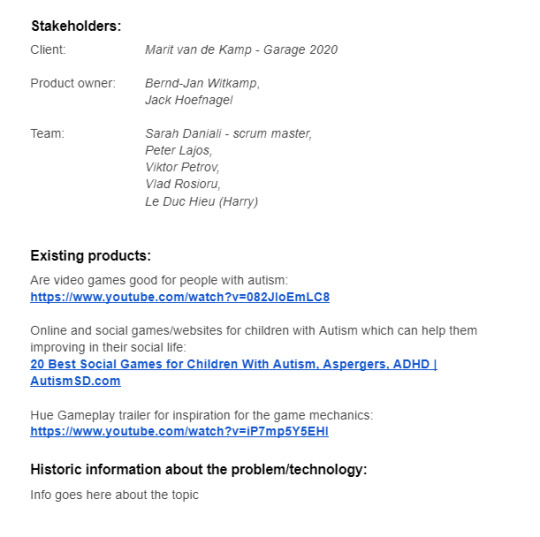Follow the AutismSD.com link text
The width and height of the screenshot is (540, 537).
(75, 381)
